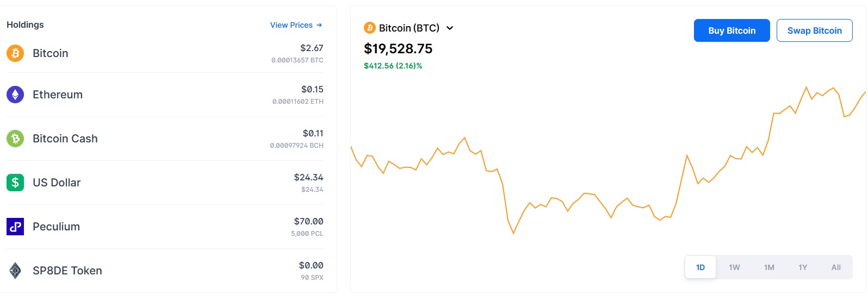Image resolution: width=868 pixels, height=307 pixels.
Task: Click the purple Ethereum diamond icon
Action: (x=15, y=95)
